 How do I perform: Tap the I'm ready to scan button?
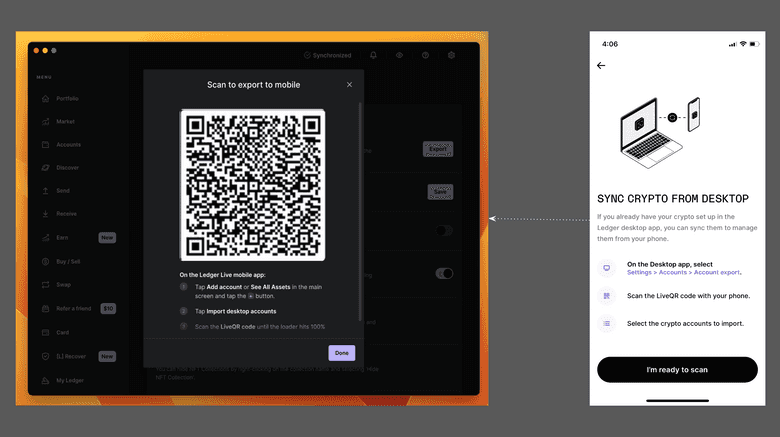pos(676,370)
